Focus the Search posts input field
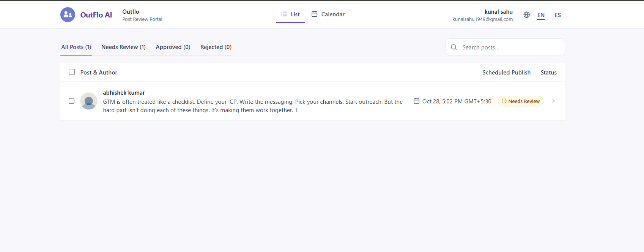The width and height of the screenshot is (644, 252). [505, 47]
